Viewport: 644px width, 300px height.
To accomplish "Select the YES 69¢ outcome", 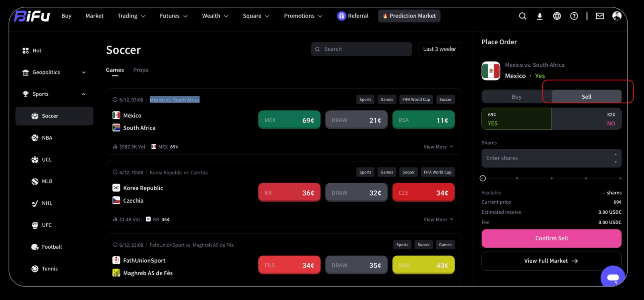I will pyautogui.click(x=517, y=119).
